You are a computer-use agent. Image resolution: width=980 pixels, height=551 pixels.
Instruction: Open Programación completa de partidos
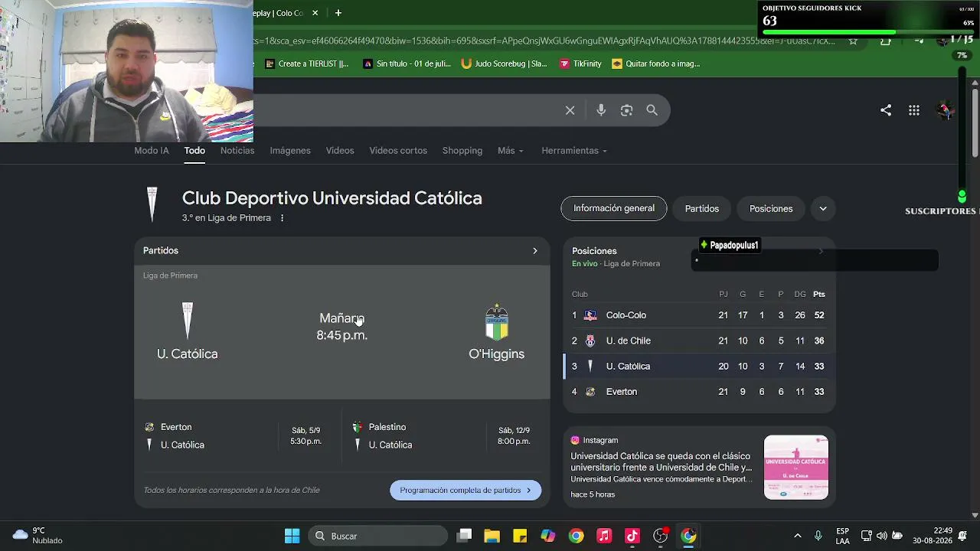pyautogui.click(x=465, y=491)
